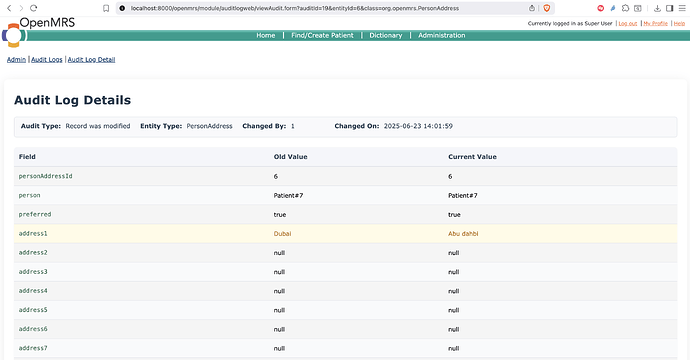Go back using the browser back arrow
Screen dimensions: 690x360
click(9, 8)
